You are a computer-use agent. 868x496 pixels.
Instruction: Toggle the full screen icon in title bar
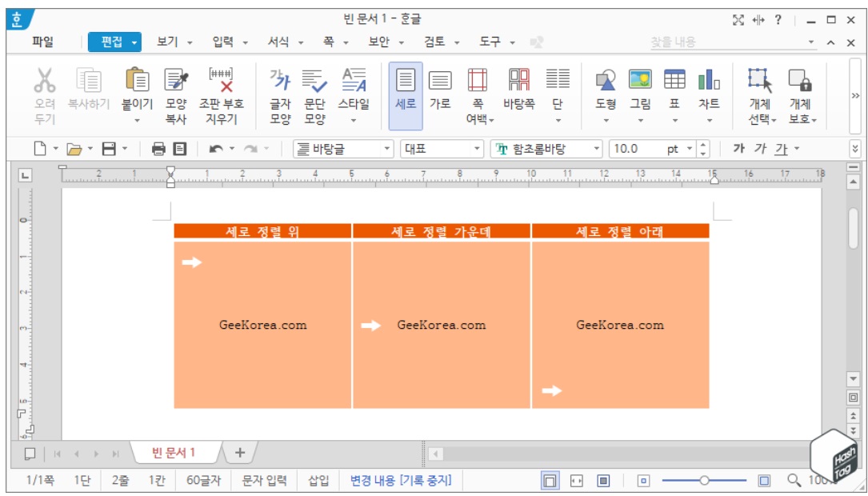click(738, 20)
